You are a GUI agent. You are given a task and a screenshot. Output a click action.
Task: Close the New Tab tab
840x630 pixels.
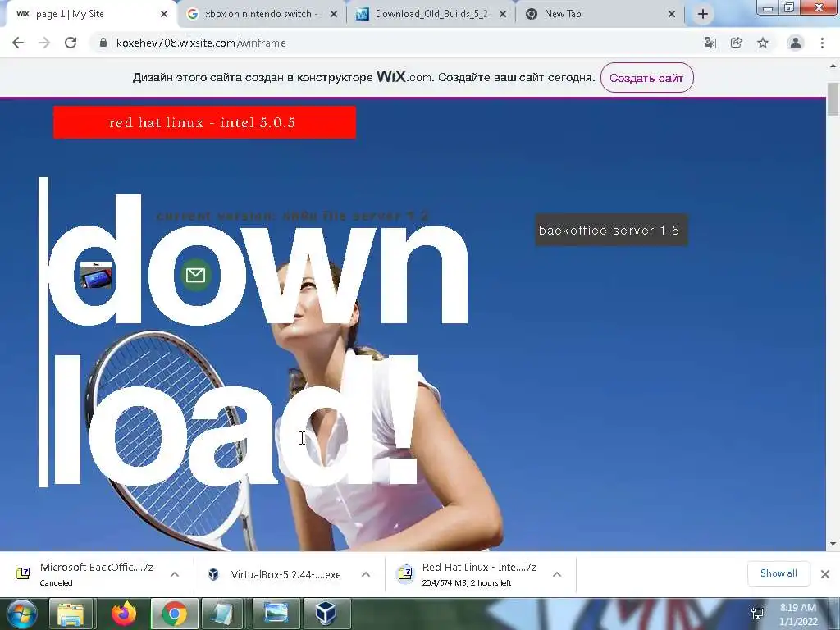coord(672,15)
